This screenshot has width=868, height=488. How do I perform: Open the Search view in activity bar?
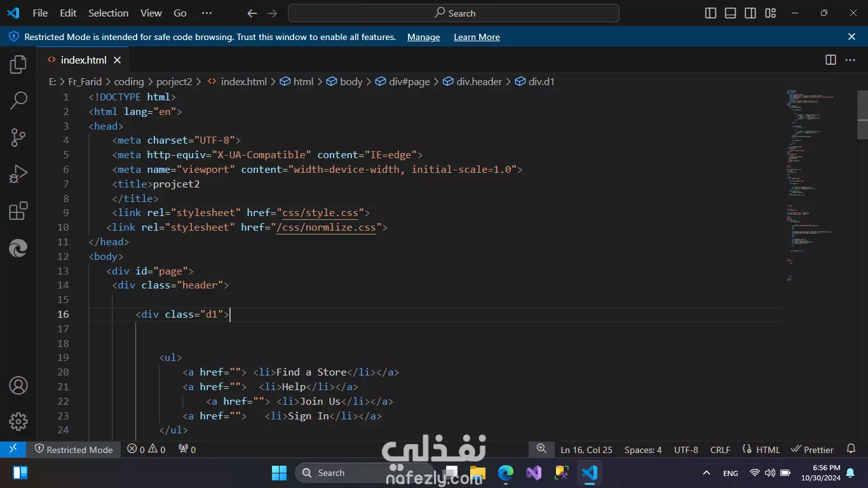pos(18,100)
